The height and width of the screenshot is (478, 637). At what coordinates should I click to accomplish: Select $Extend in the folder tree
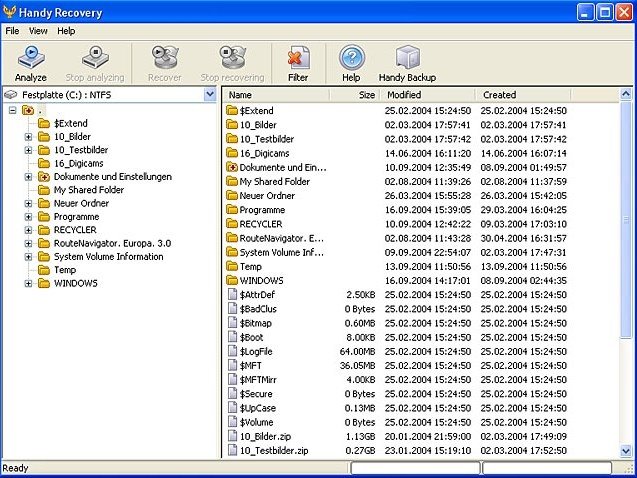coord(71,123)
